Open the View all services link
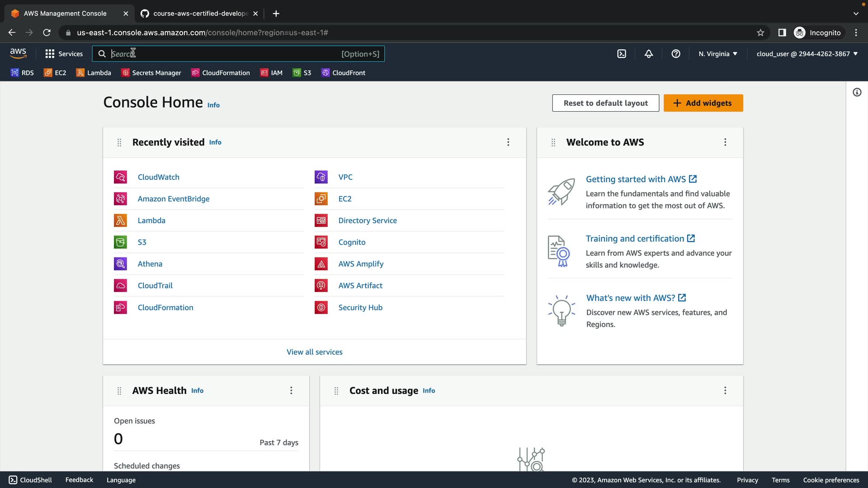The width and height of the screenshot is (868, 488). pyautogui.click(x=314, y=352)
